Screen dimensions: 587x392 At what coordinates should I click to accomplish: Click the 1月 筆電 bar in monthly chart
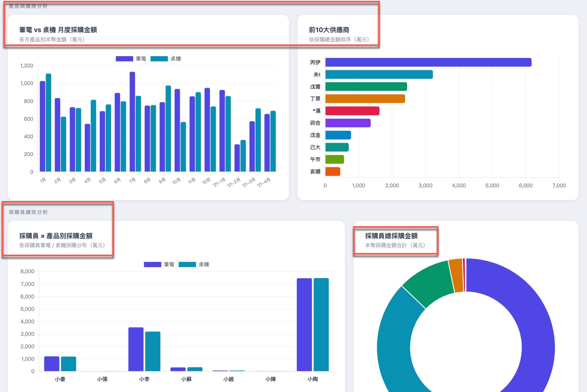coord(42,126)
